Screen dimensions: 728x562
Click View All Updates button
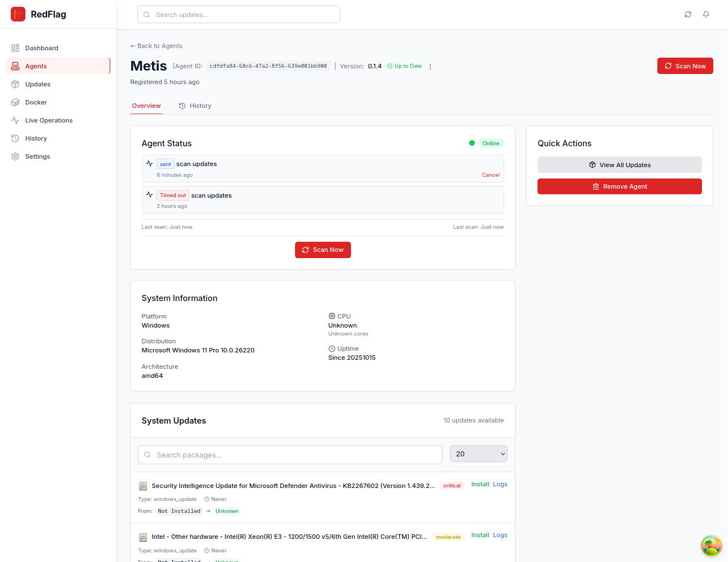coord(619,165)
